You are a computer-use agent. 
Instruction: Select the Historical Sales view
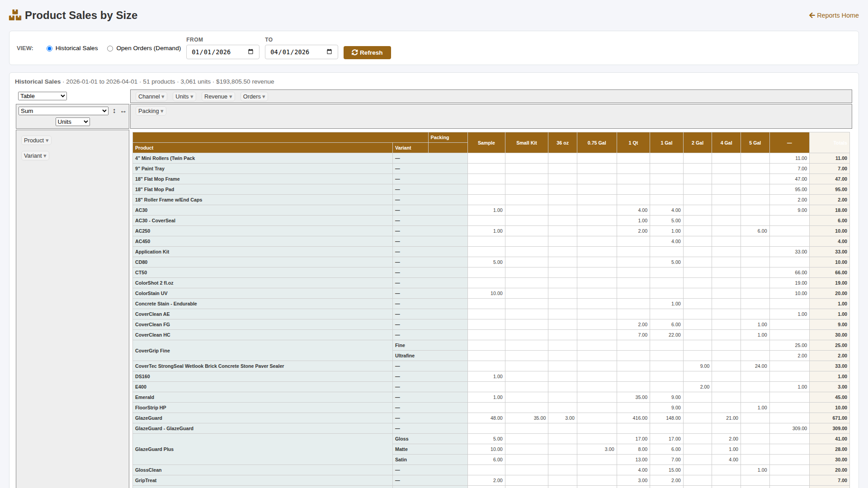click(49, 48)
